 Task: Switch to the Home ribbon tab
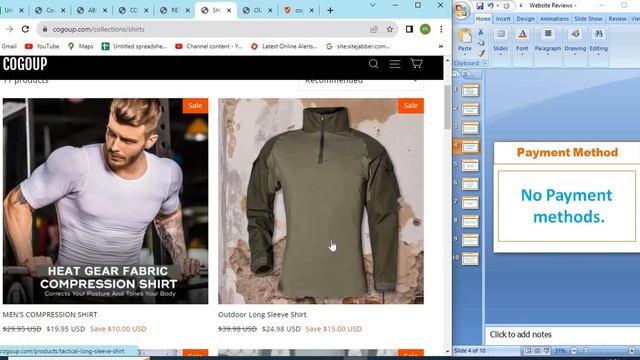pyautogui.click(x=483, y=19)
